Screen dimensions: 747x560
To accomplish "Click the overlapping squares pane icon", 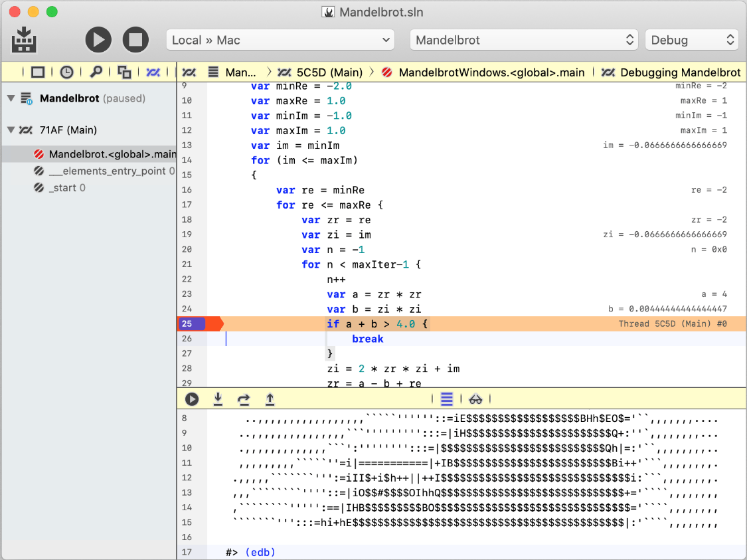I will coord(124,72).
